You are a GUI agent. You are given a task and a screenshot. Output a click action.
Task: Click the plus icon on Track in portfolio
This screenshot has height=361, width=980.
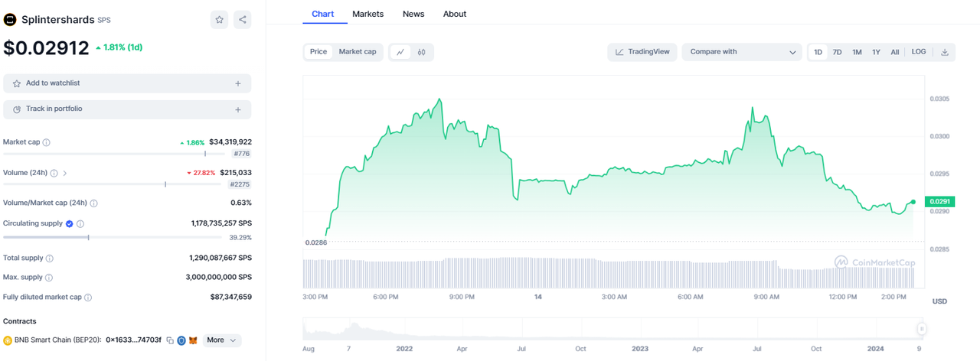tap(238, 109)
